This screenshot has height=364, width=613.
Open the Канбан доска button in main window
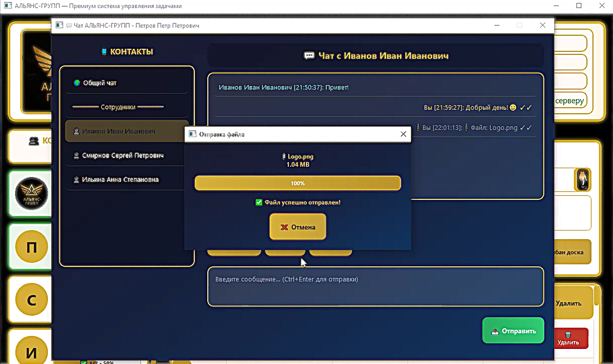pos(572,252)
